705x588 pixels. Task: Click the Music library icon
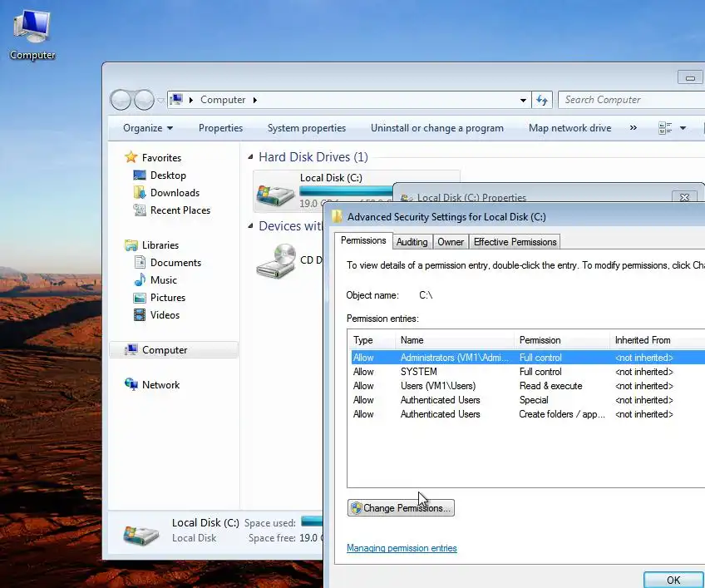click(140, 279)
